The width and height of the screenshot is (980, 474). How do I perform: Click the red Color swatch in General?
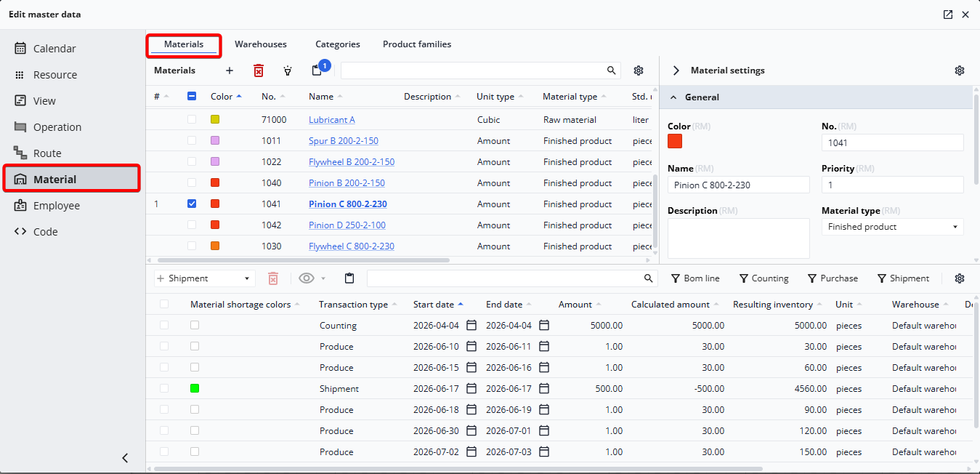point(675,141)
